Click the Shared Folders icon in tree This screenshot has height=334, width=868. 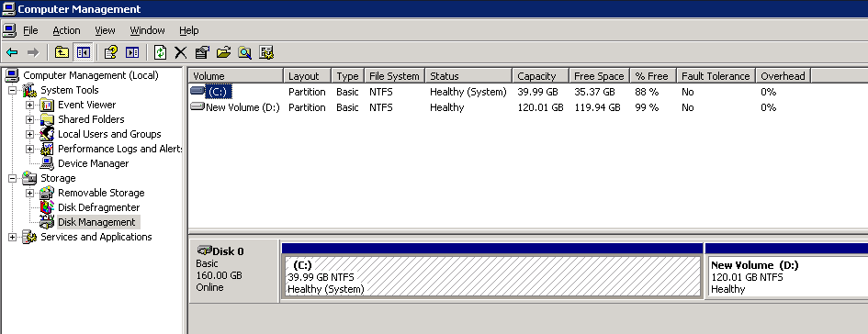[47, 119]
